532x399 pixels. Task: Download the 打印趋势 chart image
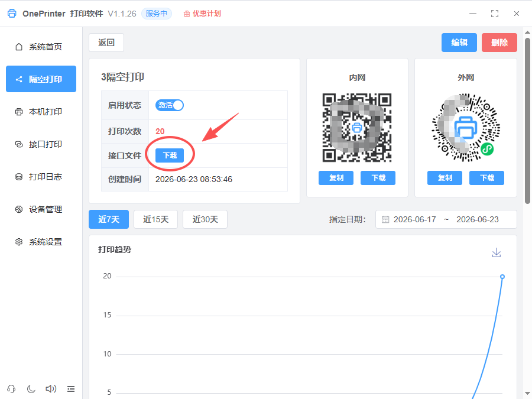[497, 253]
